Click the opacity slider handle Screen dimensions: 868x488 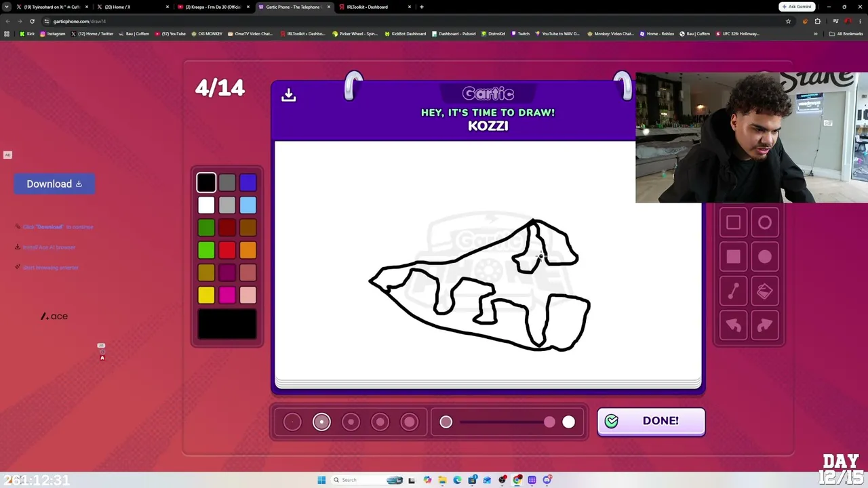[x=549, y=422]
